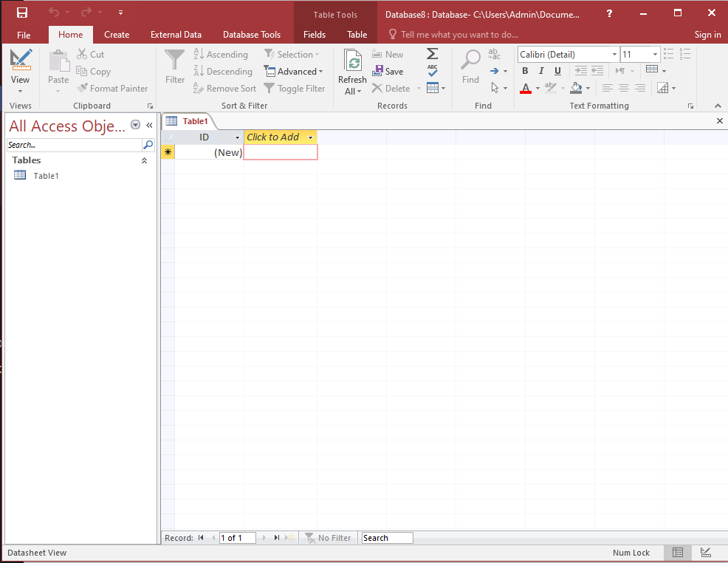
Task: Click the Totals sigma icon
Action: [x=433, y=54]
